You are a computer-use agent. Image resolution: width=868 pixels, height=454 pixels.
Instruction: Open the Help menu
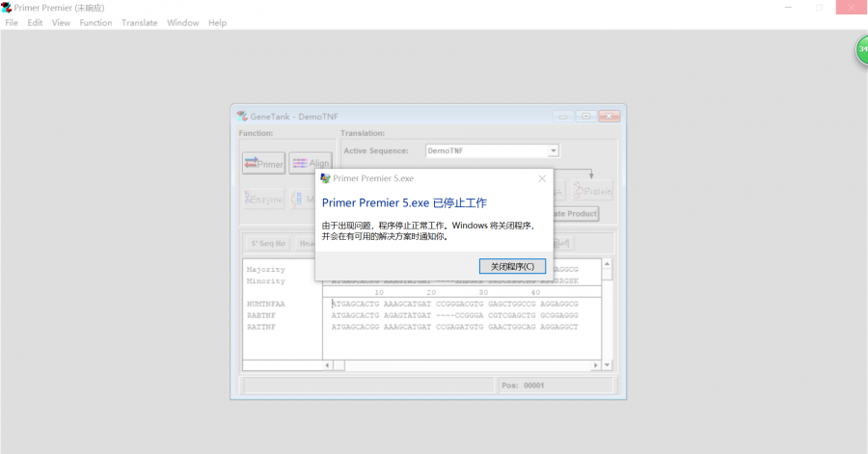click(x=217, y=23)
